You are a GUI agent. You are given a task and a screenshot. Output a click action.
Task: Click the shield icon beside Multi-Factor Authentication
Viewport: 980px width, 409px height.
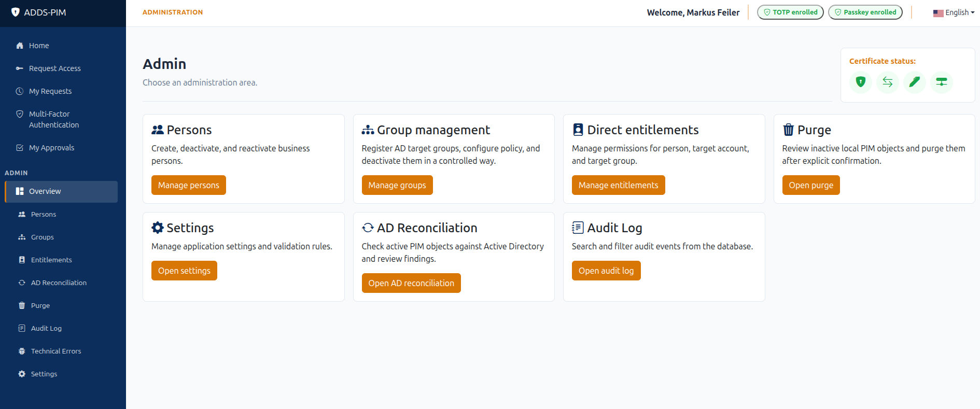pos(20,114)
